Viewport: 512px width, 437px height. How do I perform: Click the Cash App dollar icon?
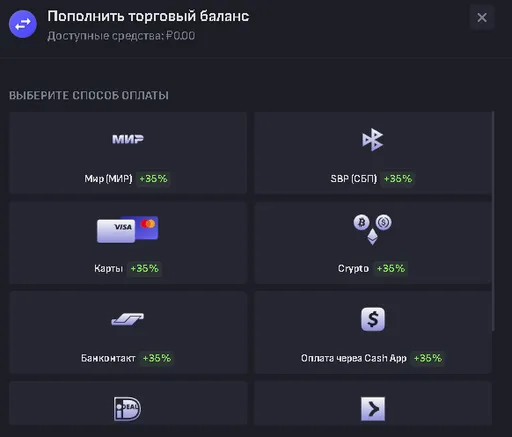pyautogui.click(x=373, y=319)
